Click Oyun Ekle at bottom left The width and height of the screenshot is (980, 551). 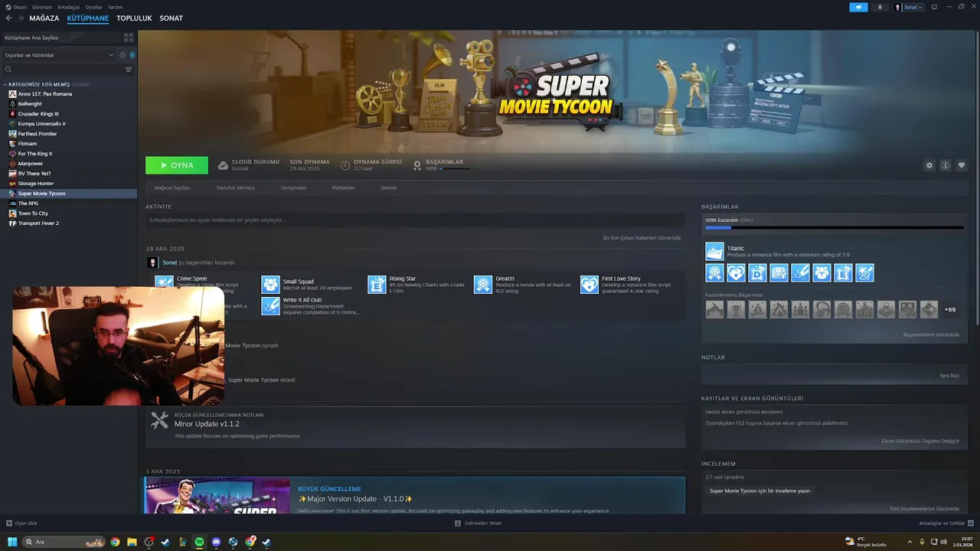[x=21, y=523]
